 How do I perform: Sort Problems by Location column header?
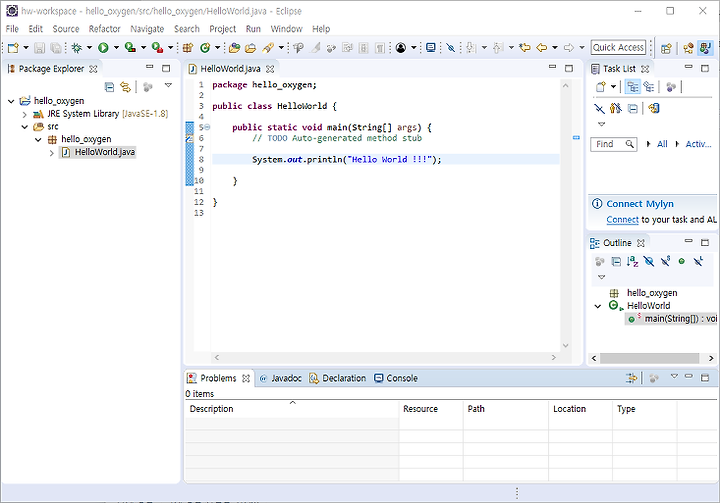point(580,409)
